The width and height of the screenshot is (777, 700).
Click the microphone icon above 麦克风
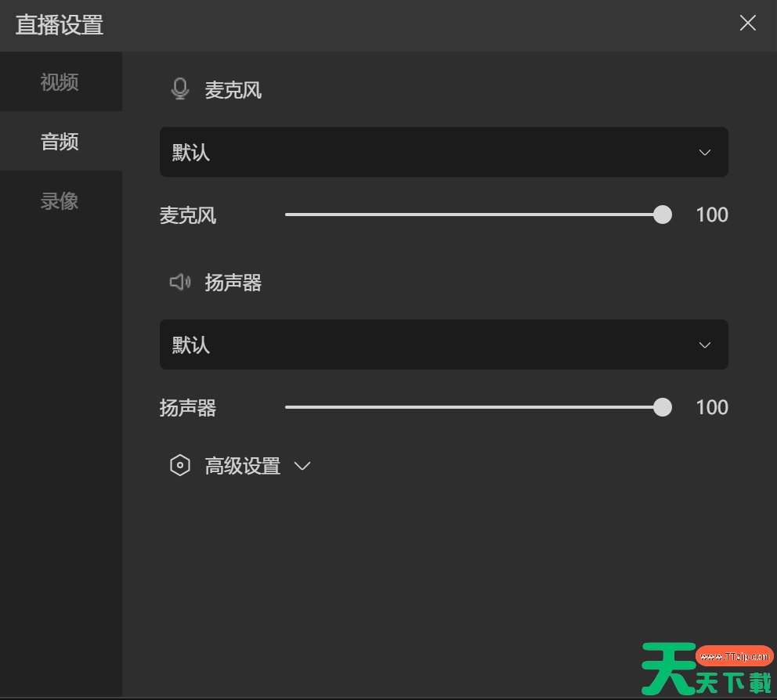click(179, 88)
